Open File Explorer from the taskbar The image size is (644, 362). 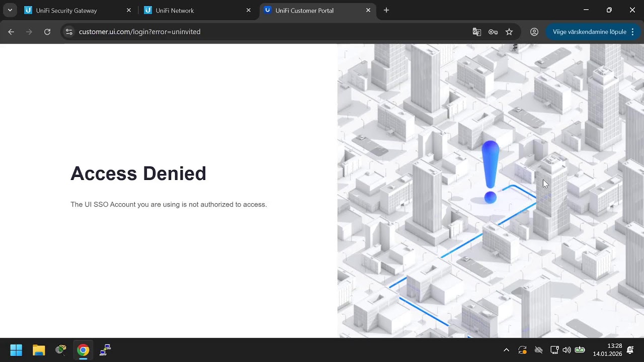coord(39,350)
